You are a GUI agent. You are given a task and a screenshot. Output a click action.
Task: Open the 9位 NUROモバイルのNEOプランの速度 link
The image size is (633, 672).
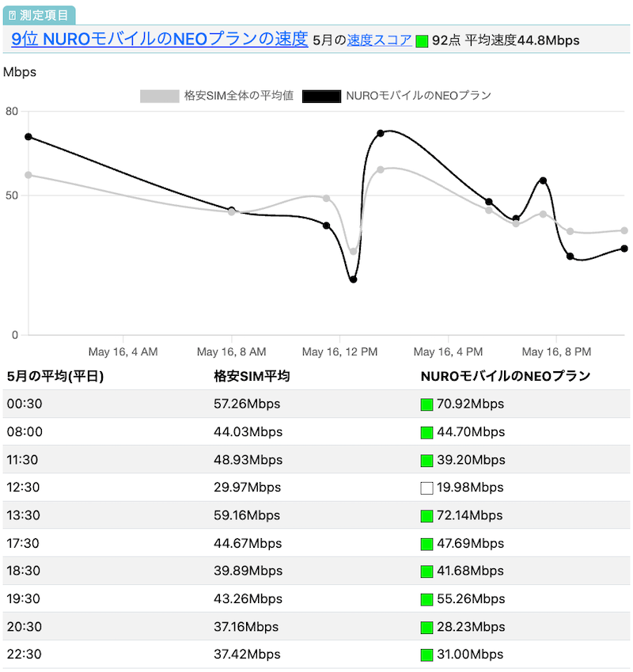[x=159, y=39]
